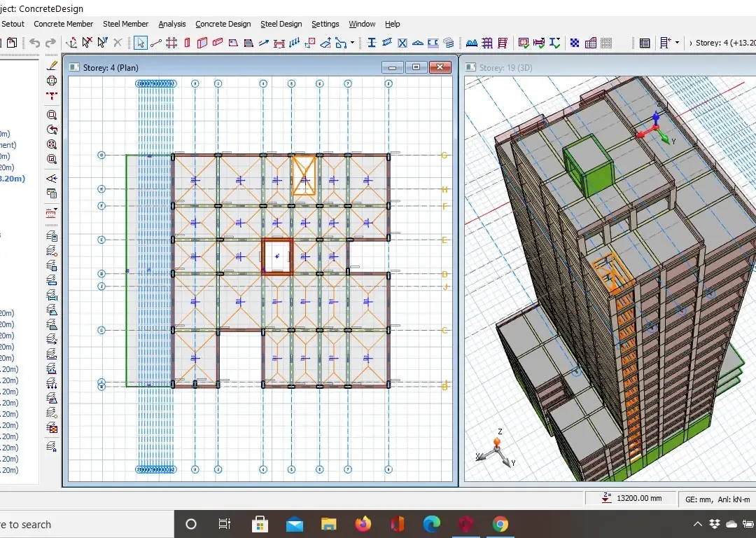
Task: Open the Concrete Design menu
Action: (x=223, y=24)
